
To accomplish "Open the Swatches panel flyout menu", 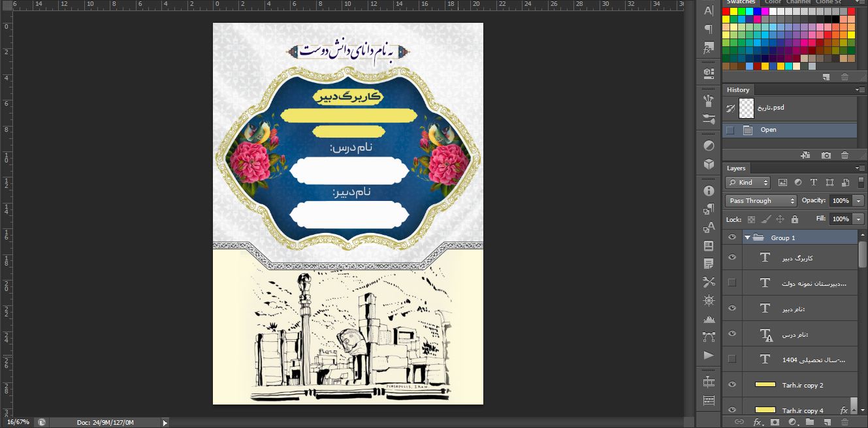I will [x=861, y=3].
